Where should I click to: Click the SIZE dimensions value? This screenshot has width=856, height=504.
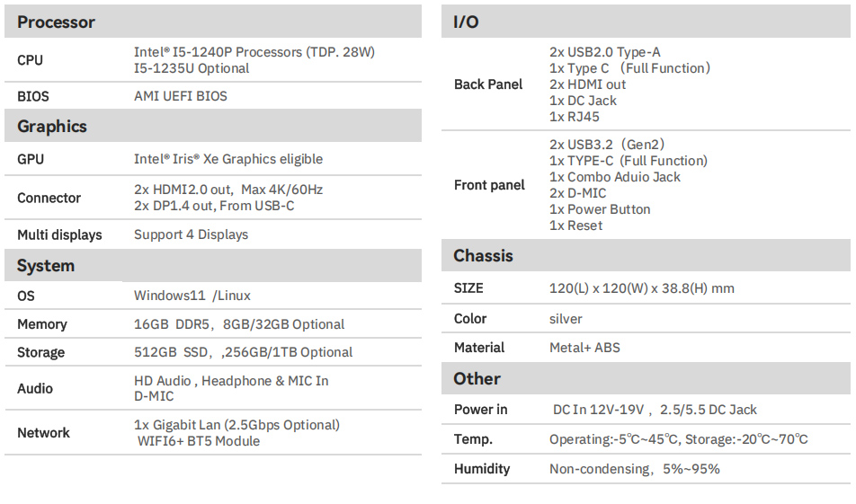(x=642, y=288)
